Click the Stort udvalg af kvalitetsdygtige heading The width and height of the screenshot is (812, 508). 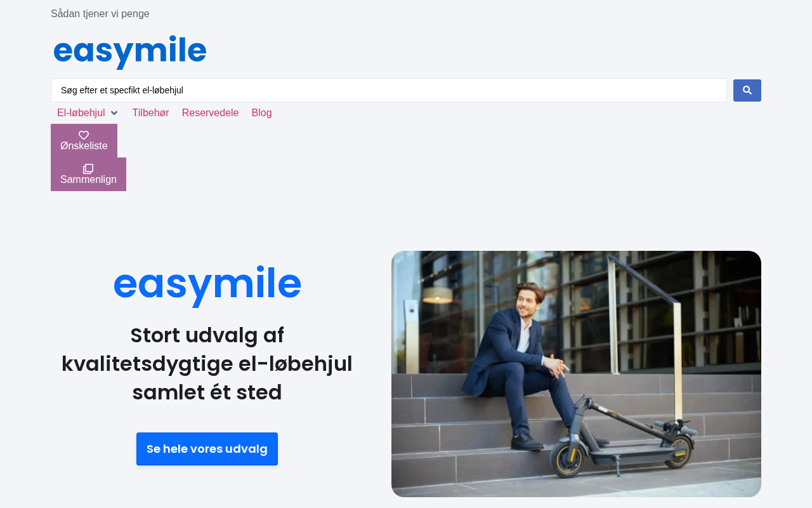coord(207,364)
